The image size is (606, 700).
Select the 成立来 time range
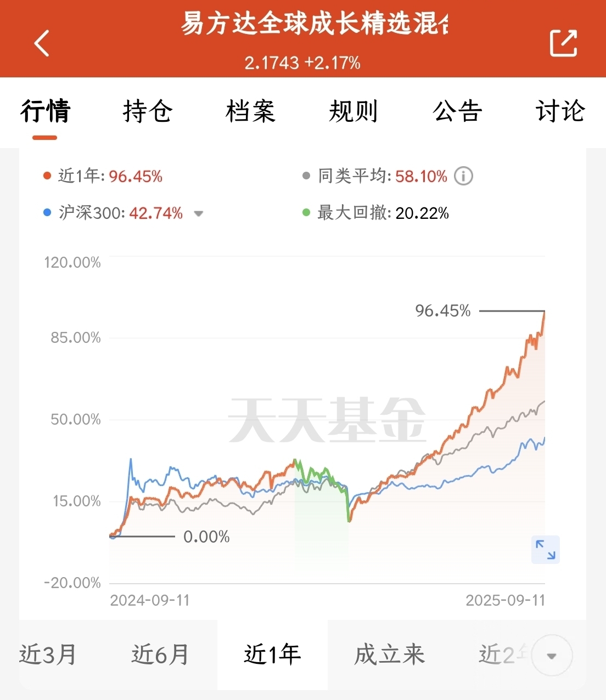click(389, 654)
